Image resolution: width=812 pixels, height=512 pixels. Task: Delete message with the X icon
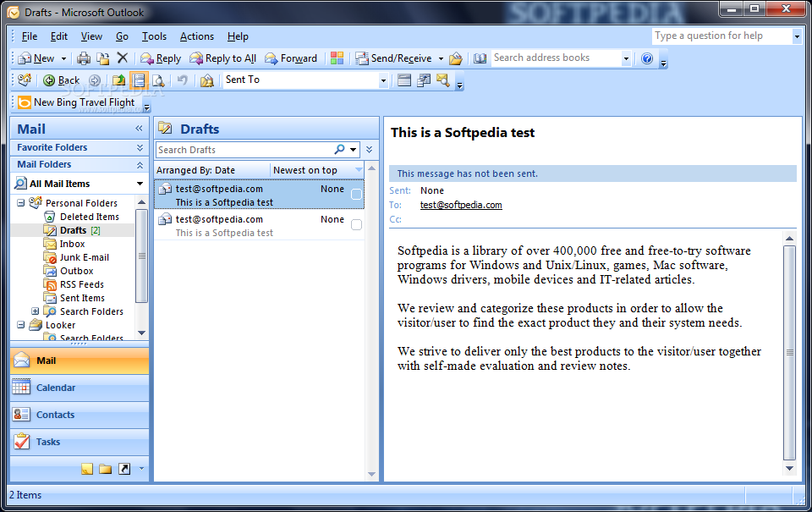click(x=122, y=58)
